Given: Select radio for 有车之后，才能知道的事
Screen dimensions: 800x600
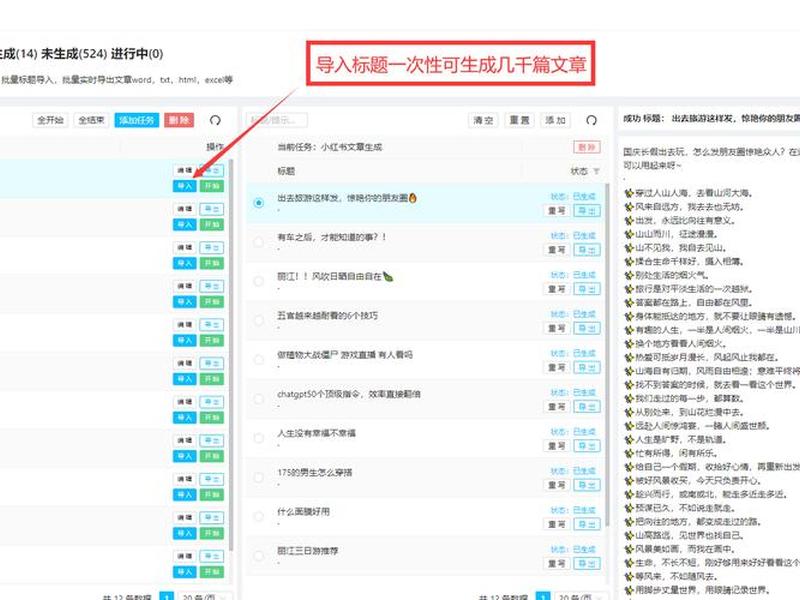Looking at the screenshot, I should pyautogui.click(x=259, y=242).
